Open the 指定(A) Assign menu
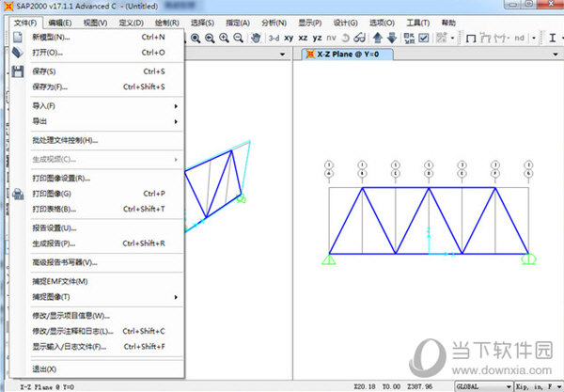564x392 pixels. (x=238, y=23)
